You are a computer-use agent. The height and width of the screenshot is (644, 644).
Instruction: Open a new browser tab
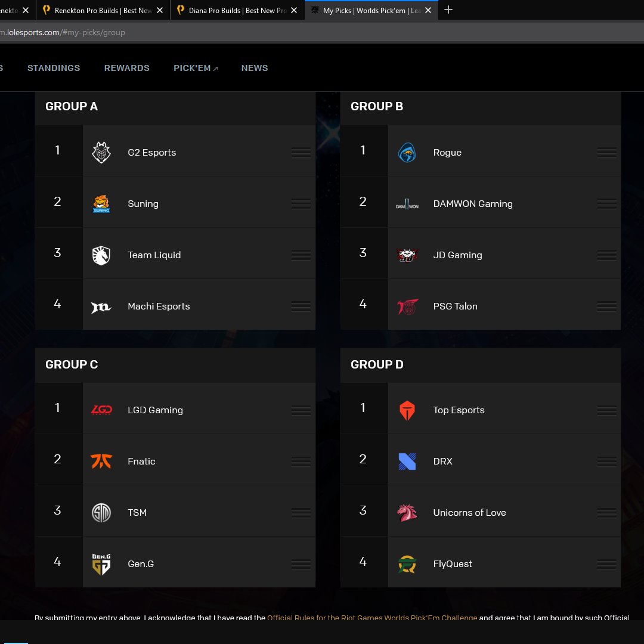448,10
